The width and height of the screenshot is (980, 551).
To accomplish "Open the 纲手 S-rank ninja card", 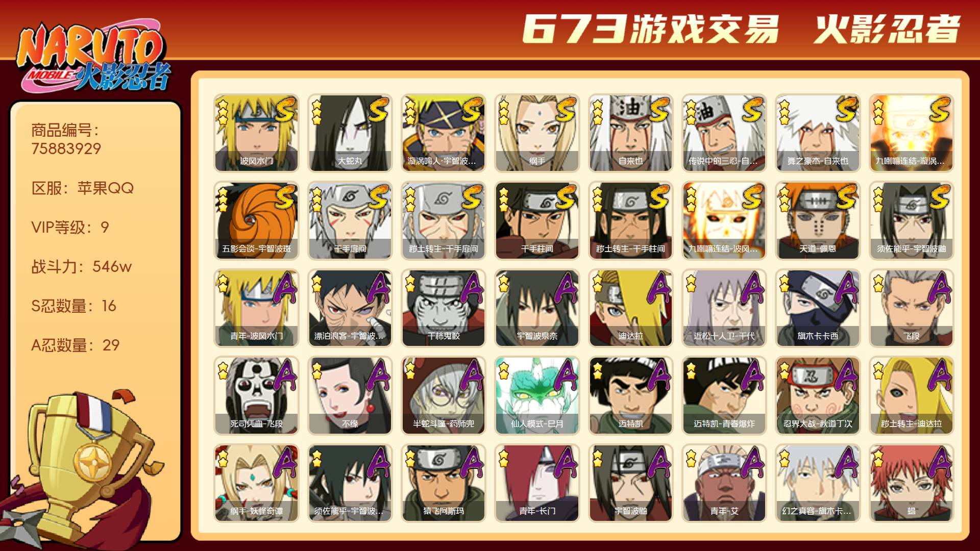I will point(537,133).
